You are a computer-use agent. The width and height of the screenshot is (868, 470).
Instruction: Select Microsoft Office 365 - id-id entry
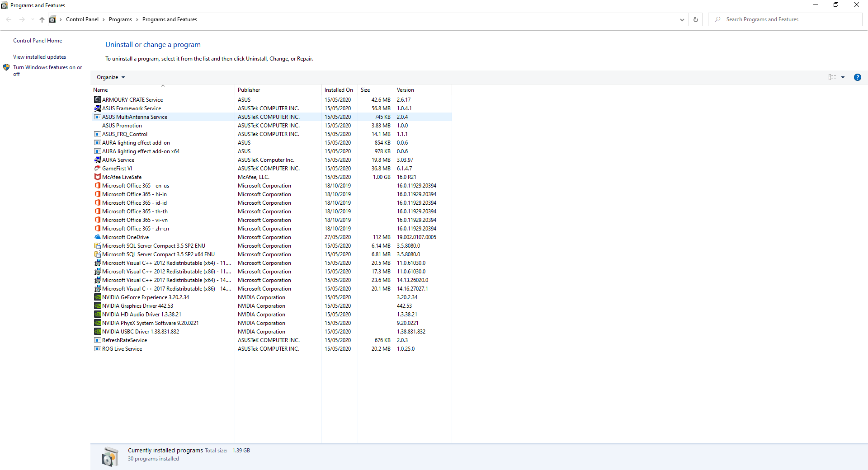[x=272, y=202]
